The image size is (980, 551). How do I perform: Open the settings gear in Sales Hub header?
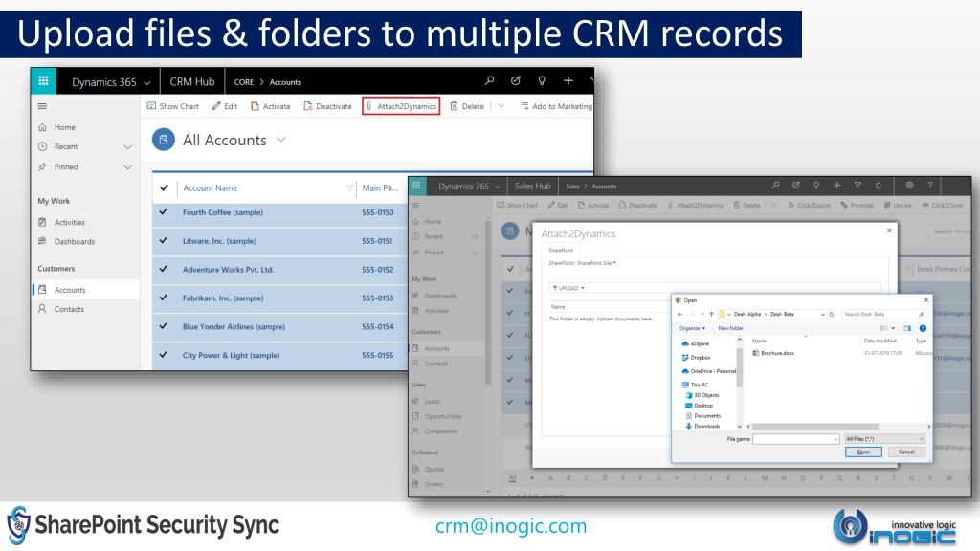coord(909,186)
